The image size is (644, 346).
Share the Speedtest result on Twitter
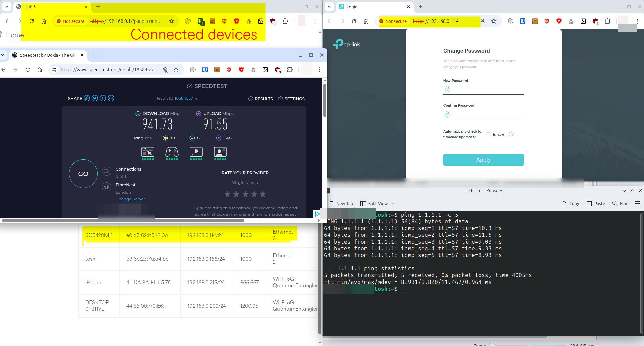[95, 98]
